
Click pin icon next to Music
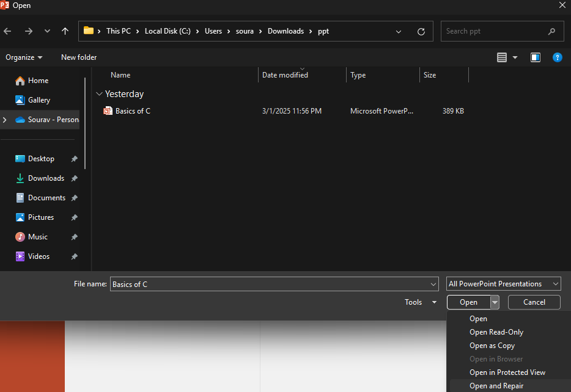coord(75,237)
